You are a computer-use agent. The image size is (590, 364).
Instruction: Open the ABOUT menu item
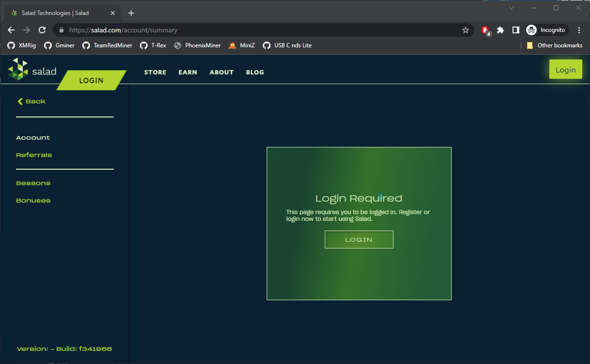tap(222, 72)
